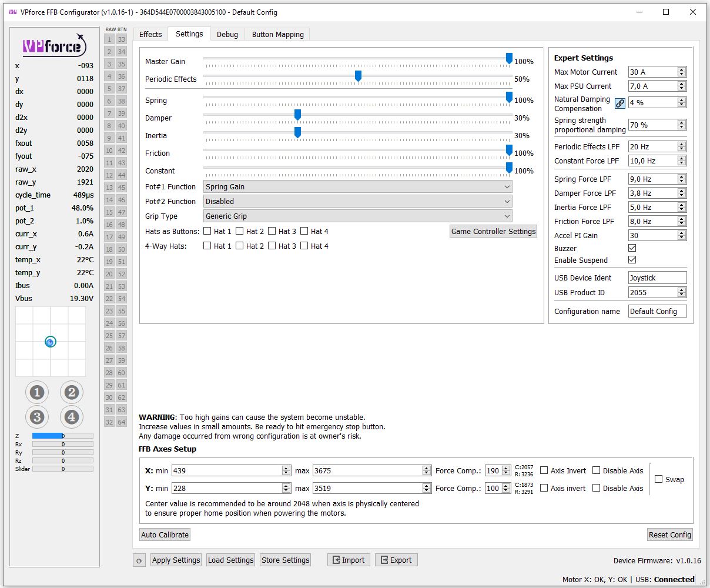Check the Swap axes checkbox
This screenshot has width=710, height=588.
[x=659, y=479]
